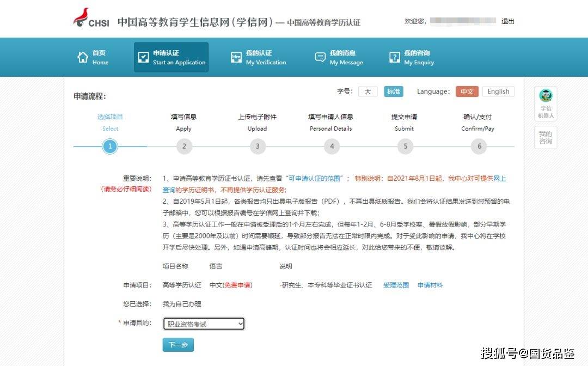The height and width of the screenshot is (366, 588).
Task: Open the 学信机器人 robot assistant
Action: 545,103
